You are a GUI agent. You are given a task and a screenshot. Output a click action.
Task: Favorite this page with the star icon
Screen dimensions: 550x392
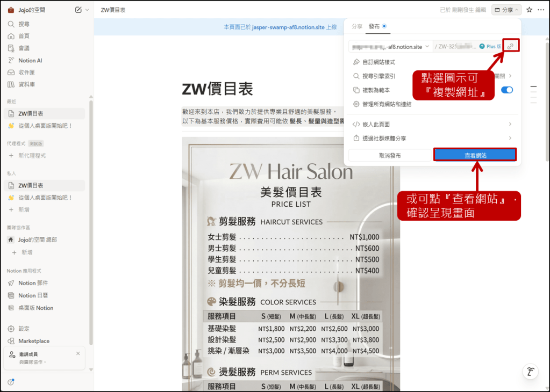[x=529, y=10]
